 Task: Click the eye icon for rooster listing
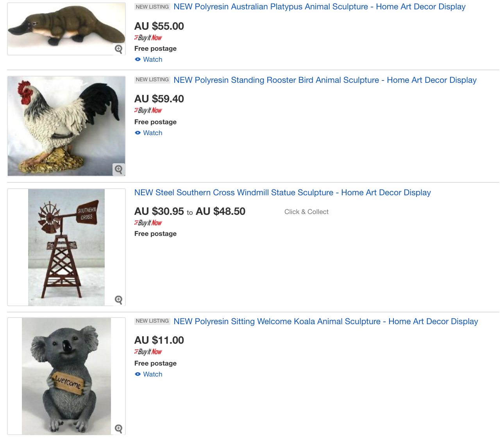pos(138,133)
